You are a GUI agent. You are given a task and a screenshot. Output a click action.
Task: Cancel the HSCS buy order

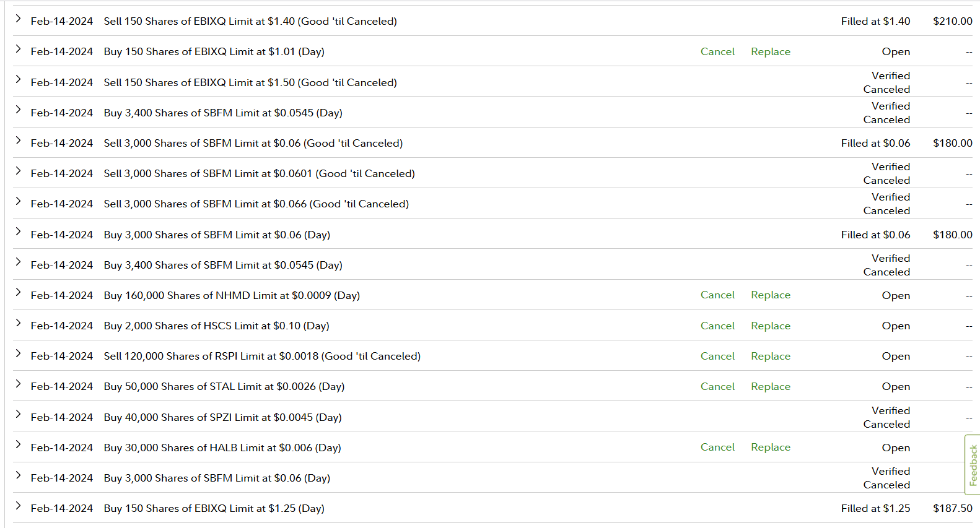click(717, 326)
